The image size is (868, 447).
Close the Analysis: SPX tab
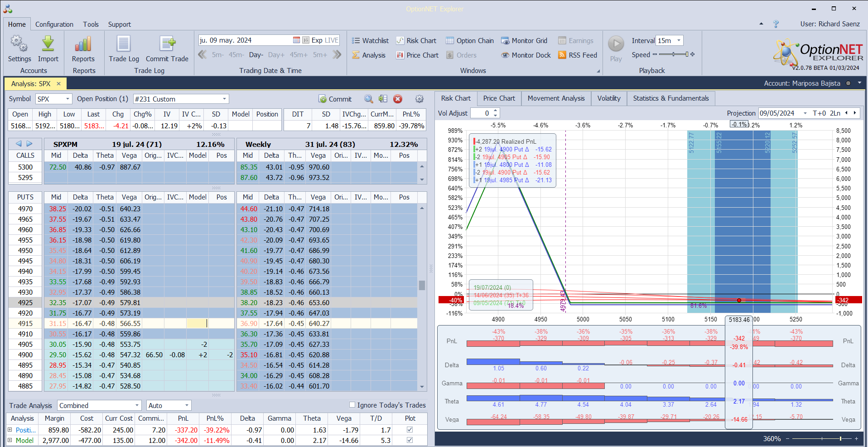pos(58,83)
